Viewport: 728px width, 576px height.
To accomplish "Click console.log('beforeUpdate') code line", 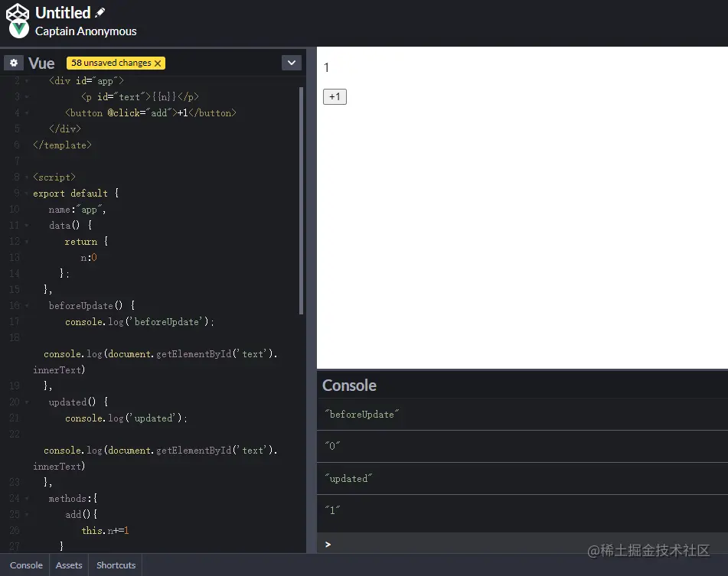I will [139, 322].
